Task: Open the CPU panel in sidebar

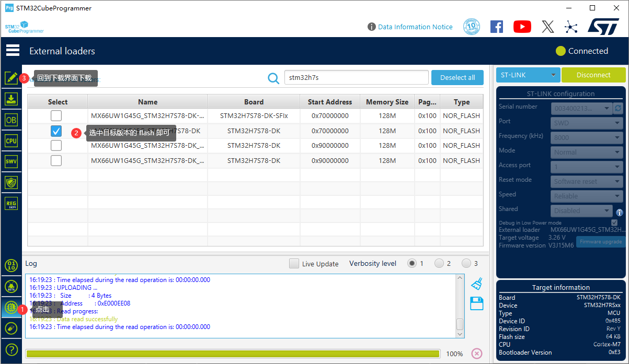Action: [x=11, y=140]
